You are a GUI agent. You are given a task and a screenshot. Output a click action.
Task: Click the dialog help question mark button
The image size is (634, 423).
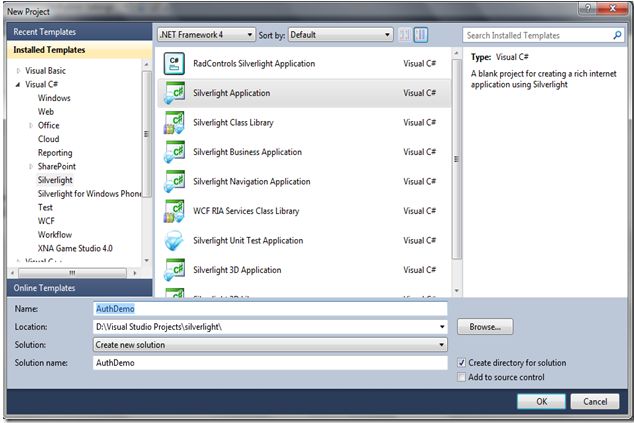coord(588,8)
